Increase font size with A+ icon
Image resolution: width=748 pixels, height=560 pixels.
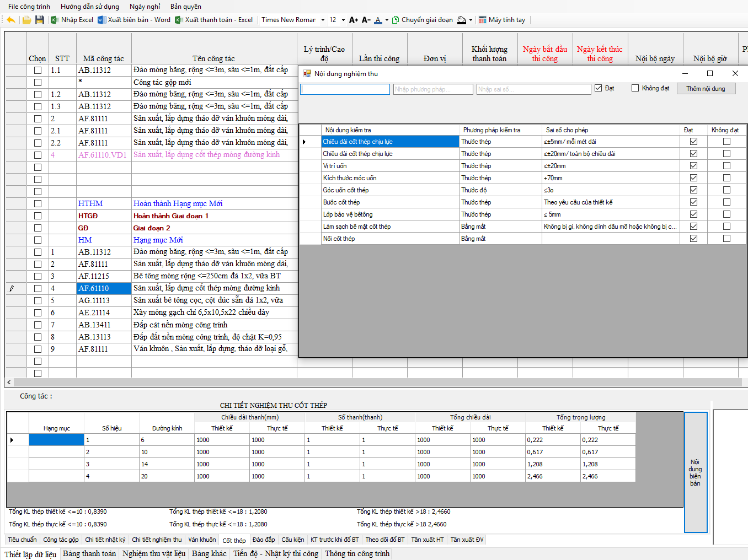(x=354, y=20)
